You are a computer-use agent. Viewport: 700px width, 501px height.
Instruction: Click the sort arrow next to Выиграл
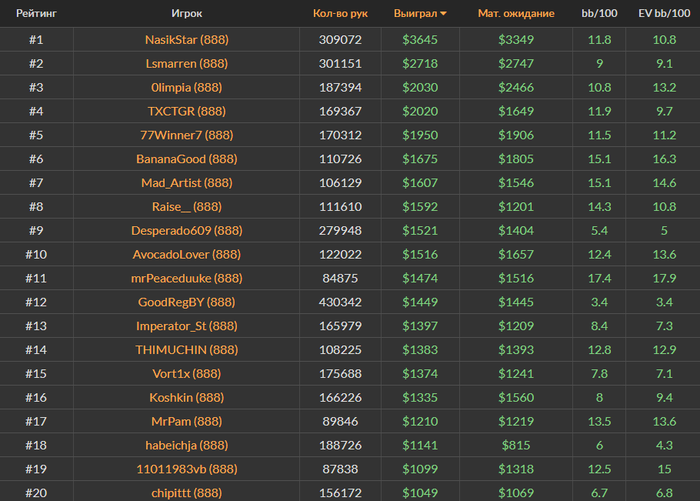point(443,14)
